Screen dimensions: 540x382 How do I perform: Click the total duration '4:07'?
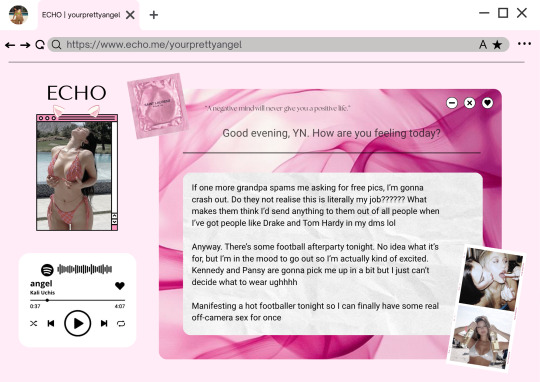[120, 306]
